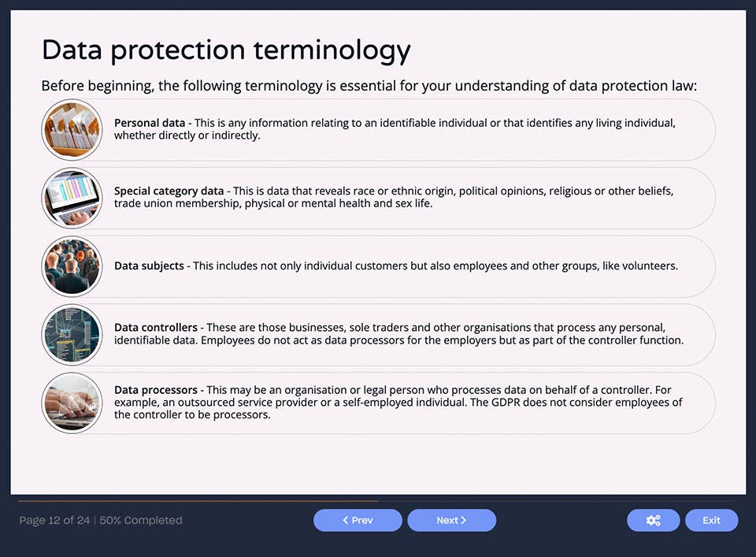Exit the course with the Exit button
Screen dimensions: 756x557
click(x=711, y=520)
